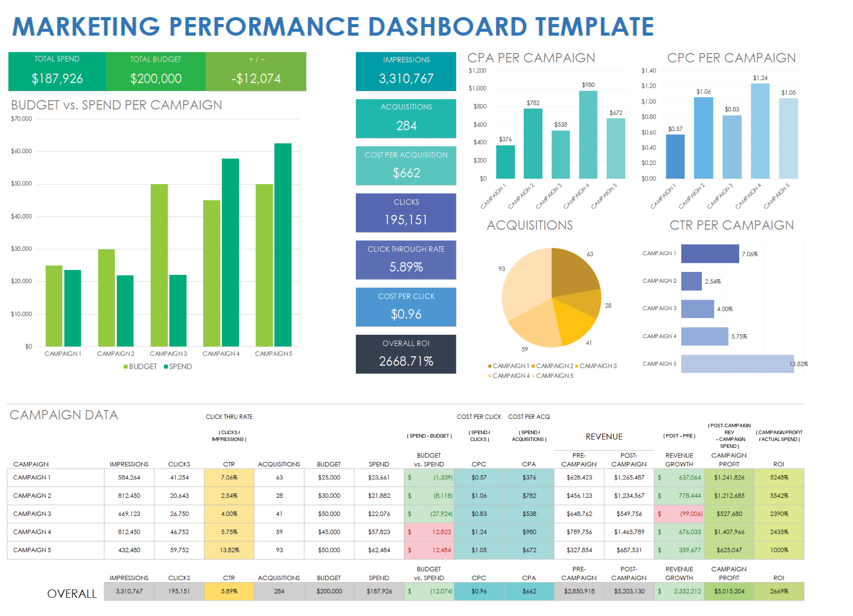Click the Overall ROI 2668.71% card
Screen dimensions: 853x616
tap(406, 354)
